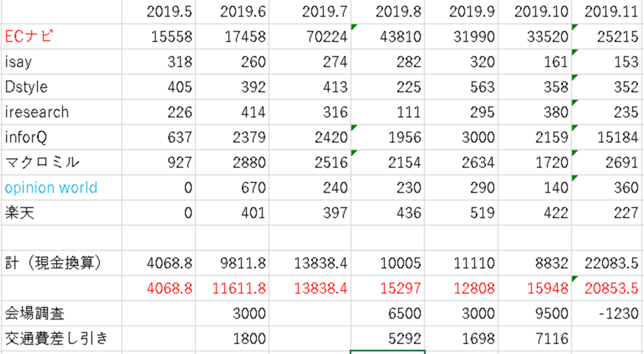Click the 交通費差し引き row label

pyautogui.click(x=56, y=338)
